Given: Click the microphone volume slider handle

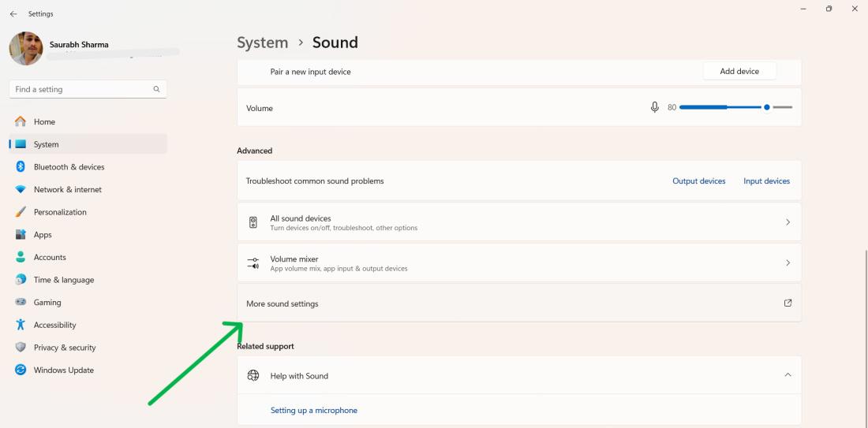Looking at the screenshot, I should point(767,107).
